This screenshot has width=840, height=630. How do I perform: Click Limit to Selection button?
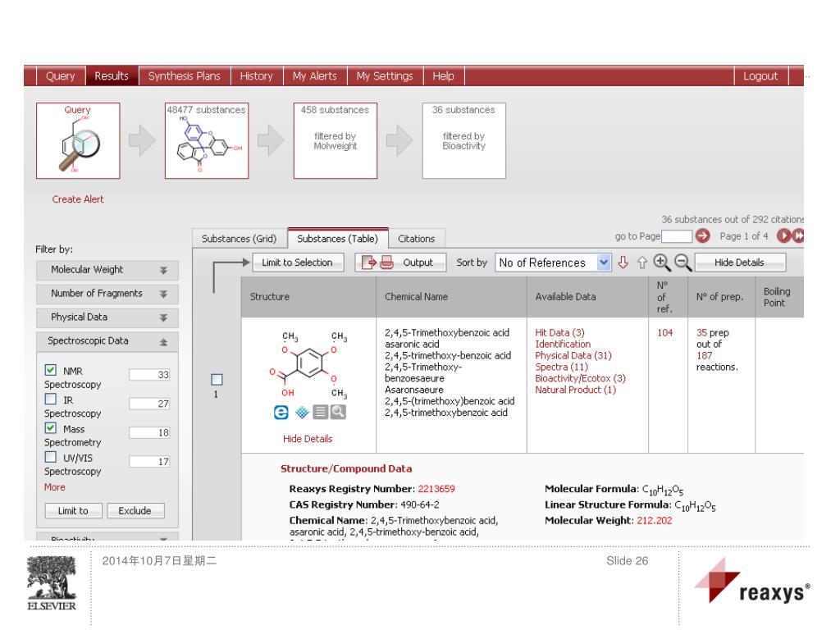tap(297, 262)
